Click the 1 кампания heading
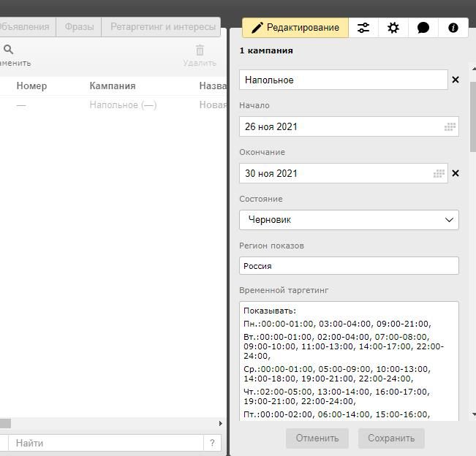 [x=266, y=50]
